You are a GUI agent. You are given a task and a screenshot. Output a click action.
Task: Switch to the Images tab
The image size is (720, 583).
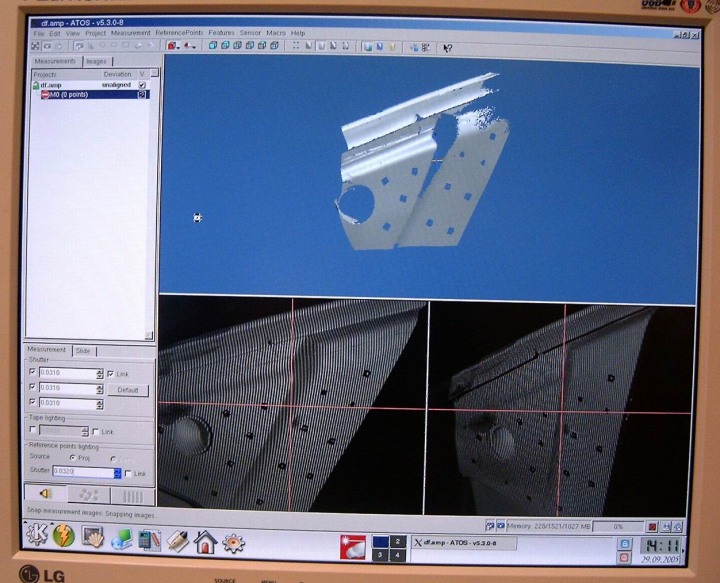(x=96, y=62)
